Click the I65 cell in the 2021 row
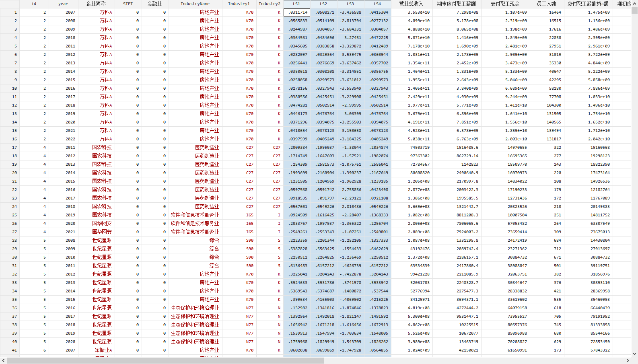The height and width of the screenshot is (364, 638). [x=239, y=232]
